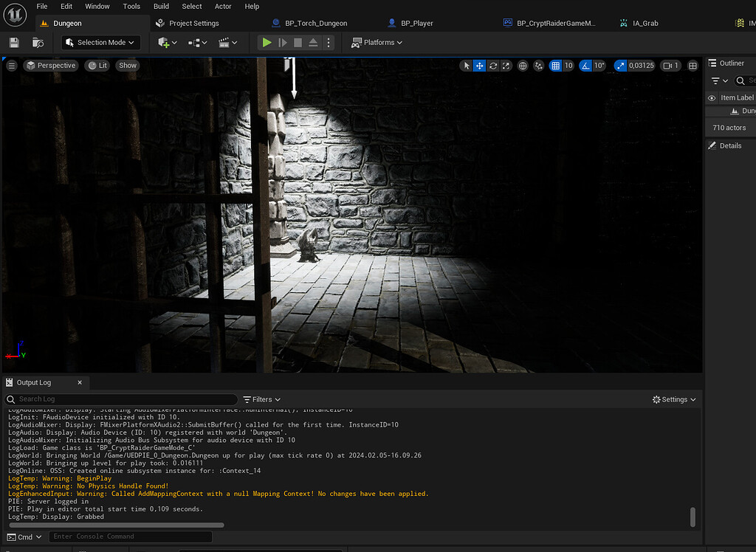Open the Build menu
This screenshot has width=756, height=552.
coord(161,7)
